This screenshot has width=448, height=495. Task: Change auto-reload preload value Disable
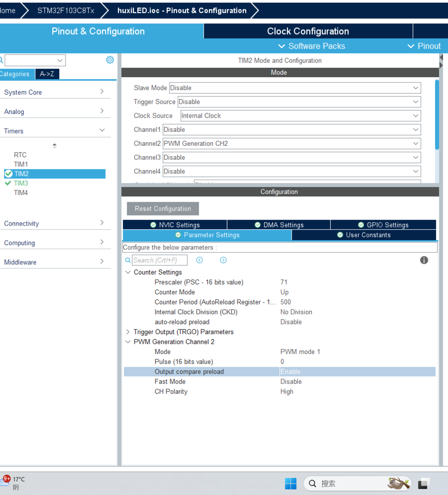pyautogui.click(x=291, y=322)
